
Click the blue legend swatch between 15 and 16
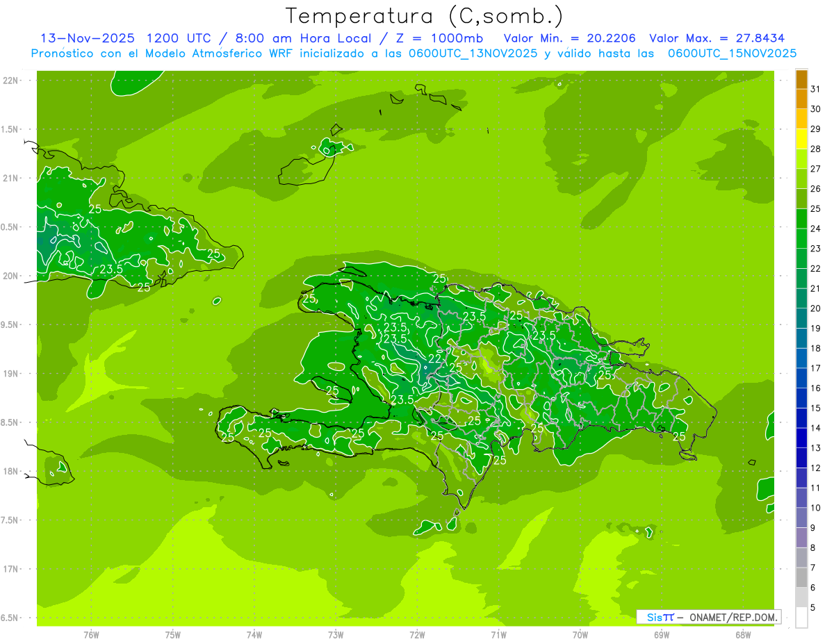click(801, 399)
